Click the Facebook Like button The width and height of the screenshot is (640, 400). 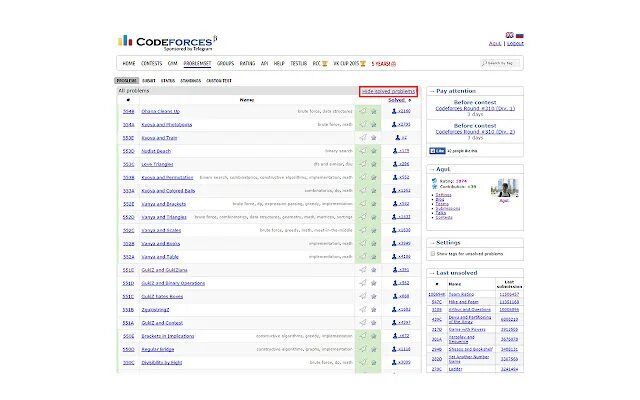(x=437, y=151)
